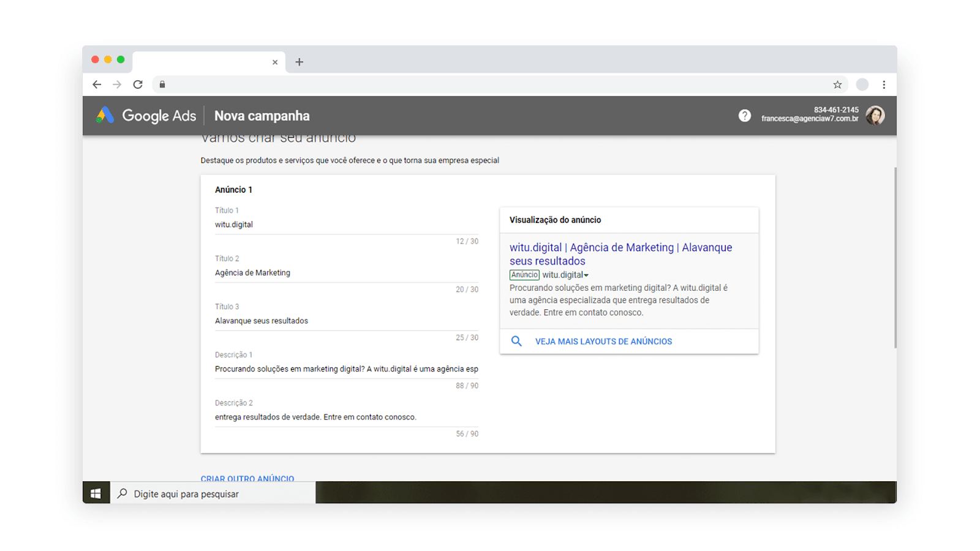The height and width of the screenshot is (551, 980).
Task: Click the Descrição 2 text field
Action: (x=347, y=417)
